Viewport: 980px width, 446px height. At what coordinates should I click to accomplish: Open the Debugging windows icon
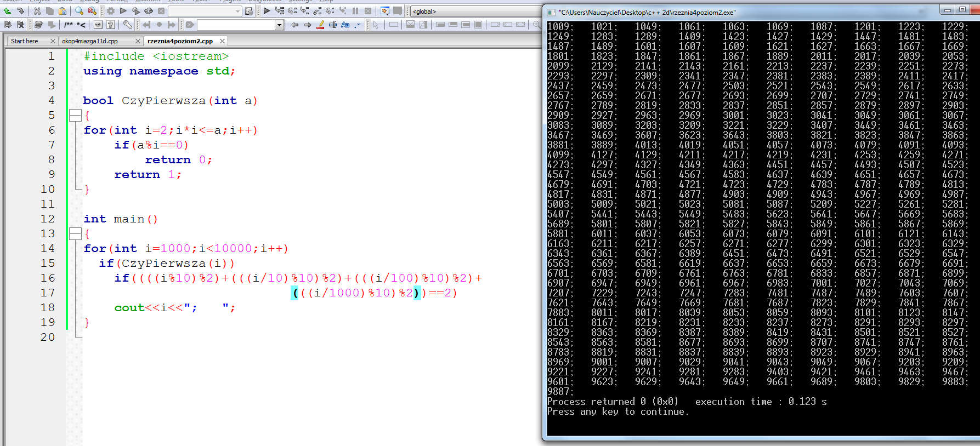pos(385,11)
